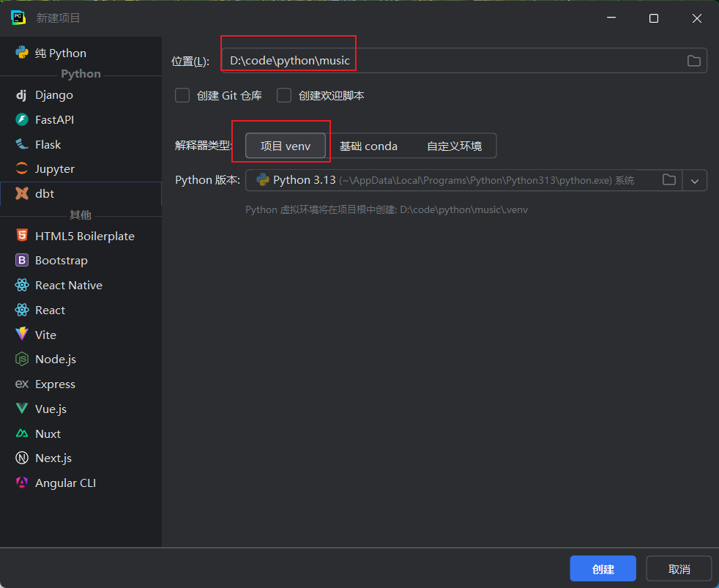Choose the Angular CLI icon
The height and width of the screenshot is (588, 719).
(x=21, y=483)
